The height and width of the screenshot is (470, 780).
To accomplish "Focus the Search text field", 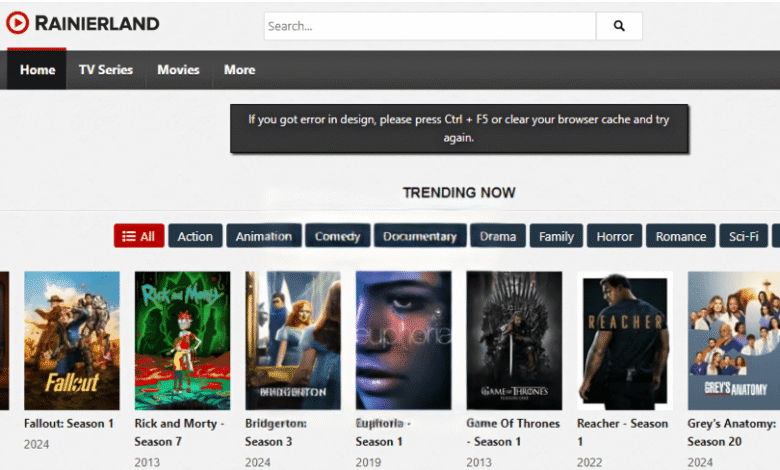I will pyautogui.click(x=430, y=26).
